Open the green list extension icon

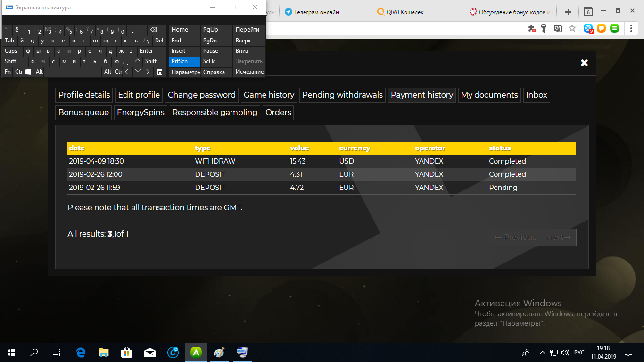pyautogui.click(x=614, y=28)
